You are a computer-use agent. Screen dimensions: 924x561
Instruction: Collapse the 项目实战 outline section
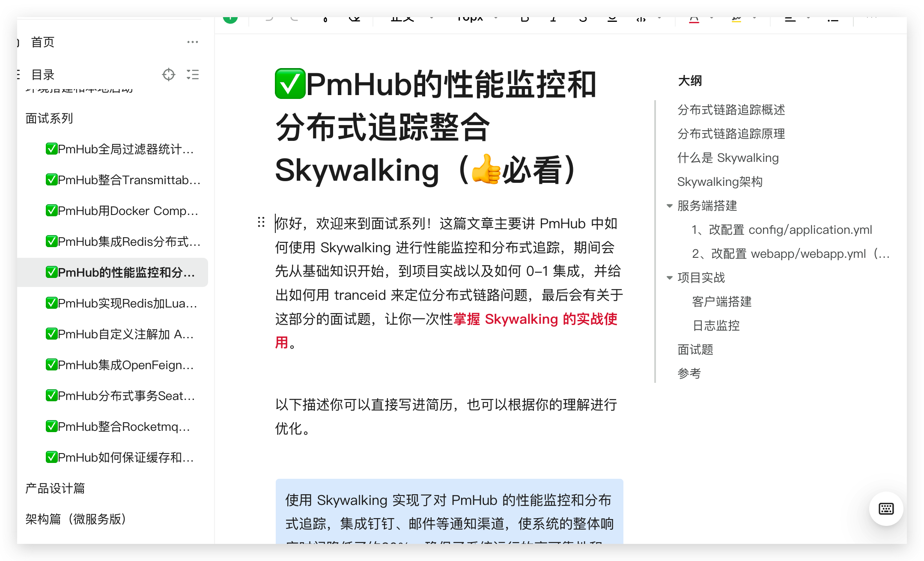669,278
